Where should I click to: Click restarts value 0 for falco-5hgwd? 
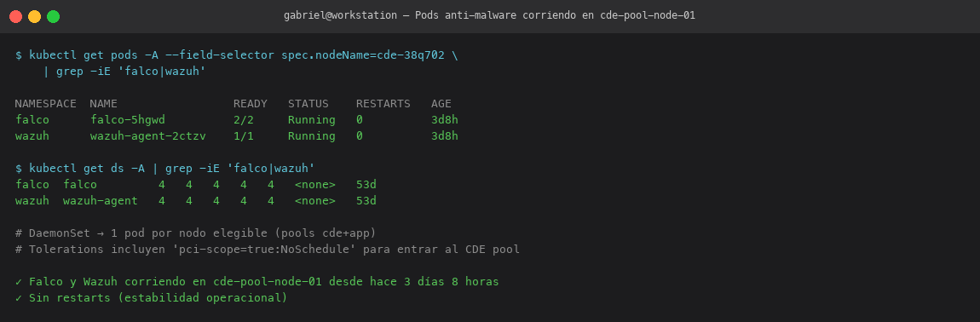(360, 120)
